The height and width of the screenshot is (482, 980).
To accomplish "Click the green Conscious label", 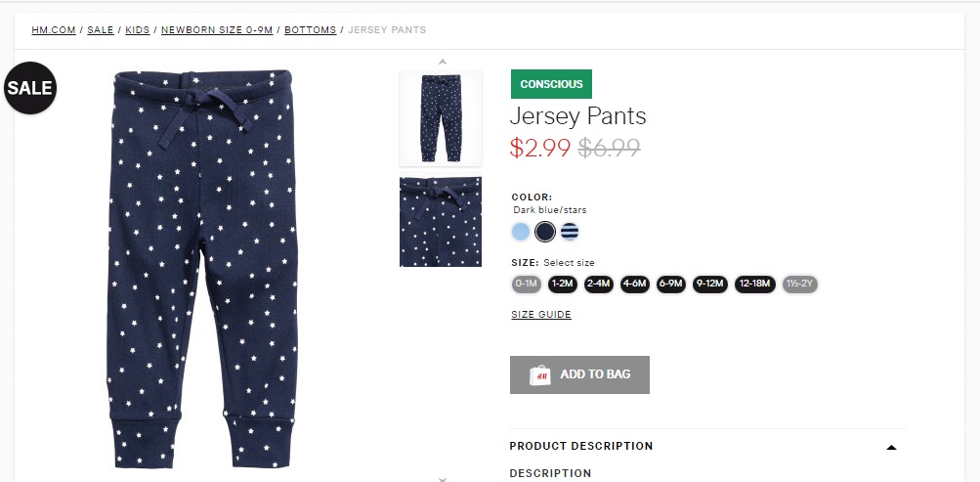I will tap(551, 84).
